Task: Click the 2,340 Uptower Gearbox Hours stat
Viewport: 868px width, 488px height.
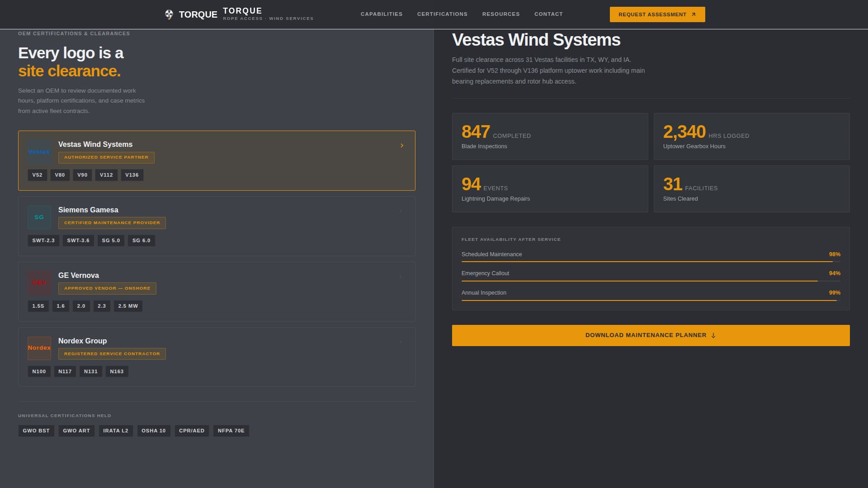Action: point(752,136)
